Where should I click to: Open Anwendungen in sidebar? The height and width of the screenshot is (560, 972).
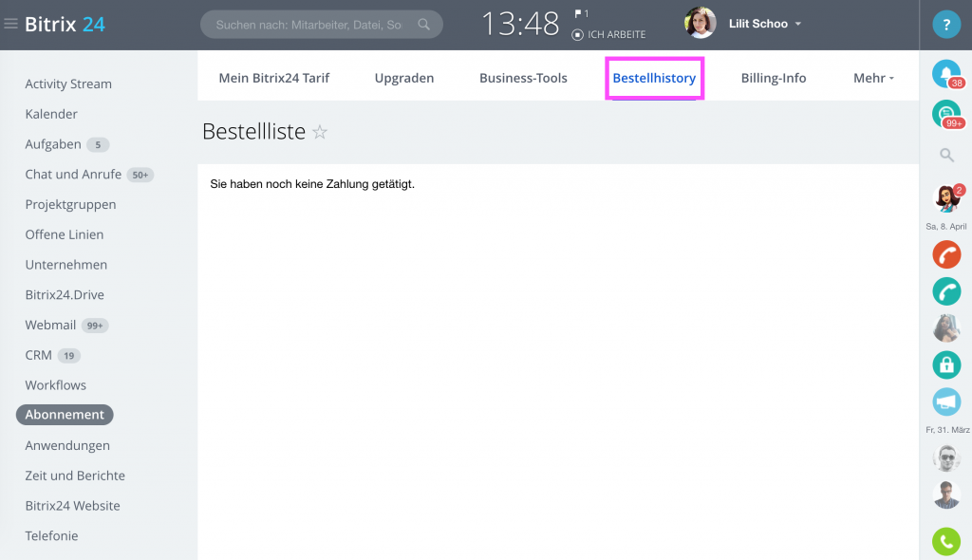pyautogui.click(x=67, y=445)
